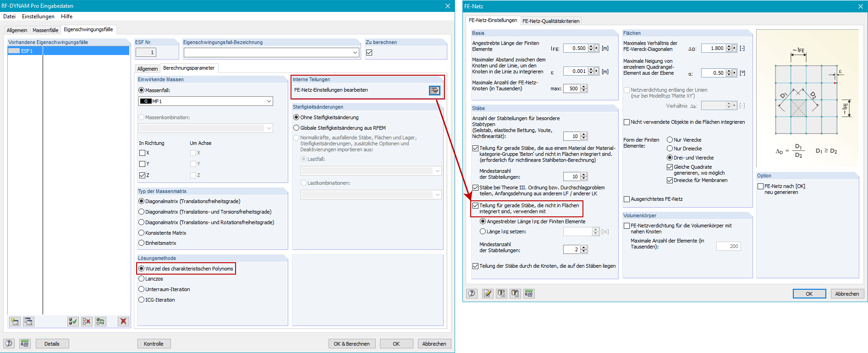This screenshot has width=868, height=353.
Task: Open the arrow menu next to alpha 0.50
Action: tap(735, 73)
